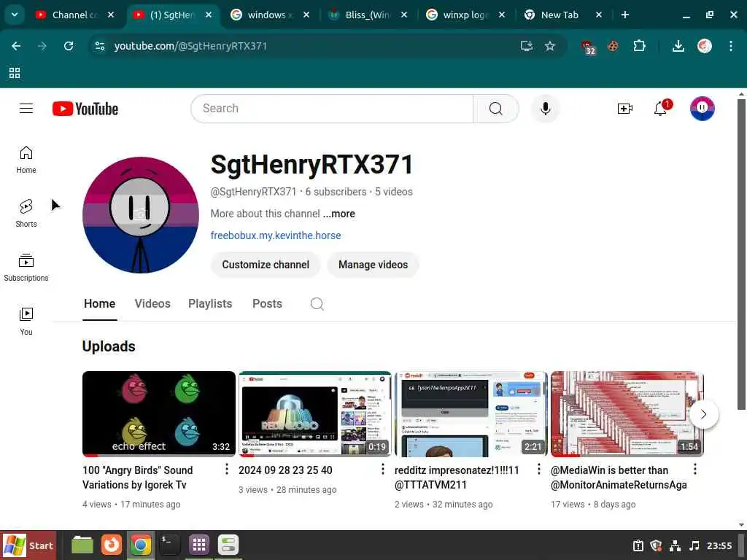The image size is (747, 560).
Task: Click Manage videos button
Action: [373, 265]
